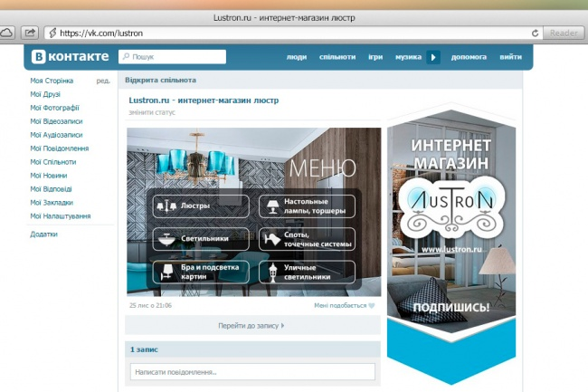The width and height of the screenshot is (588, 392).
Task: Open Мої Друзі in sidebar
Action: click(x=45, y=94)
